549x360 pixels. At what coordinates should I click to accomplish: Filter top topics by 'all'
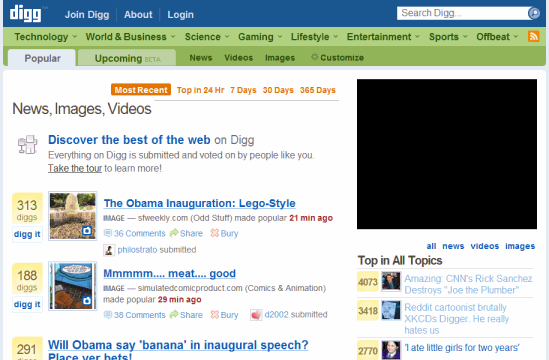[x=431, y=246]
